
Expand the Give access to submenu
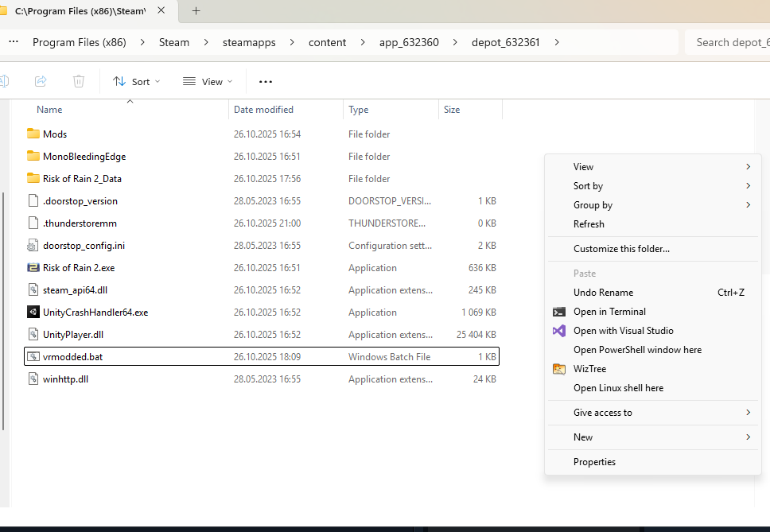(x=653, y=413)
